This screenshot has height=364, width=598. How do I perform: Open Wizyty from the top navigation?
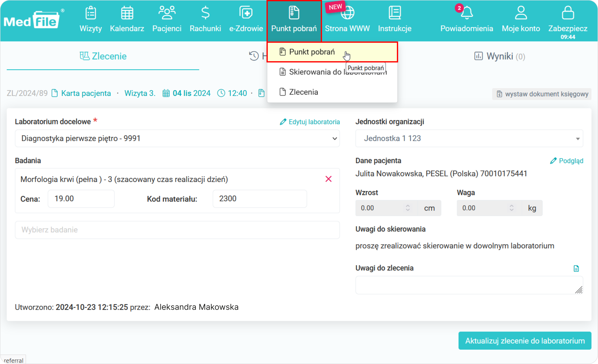(90, 19)
